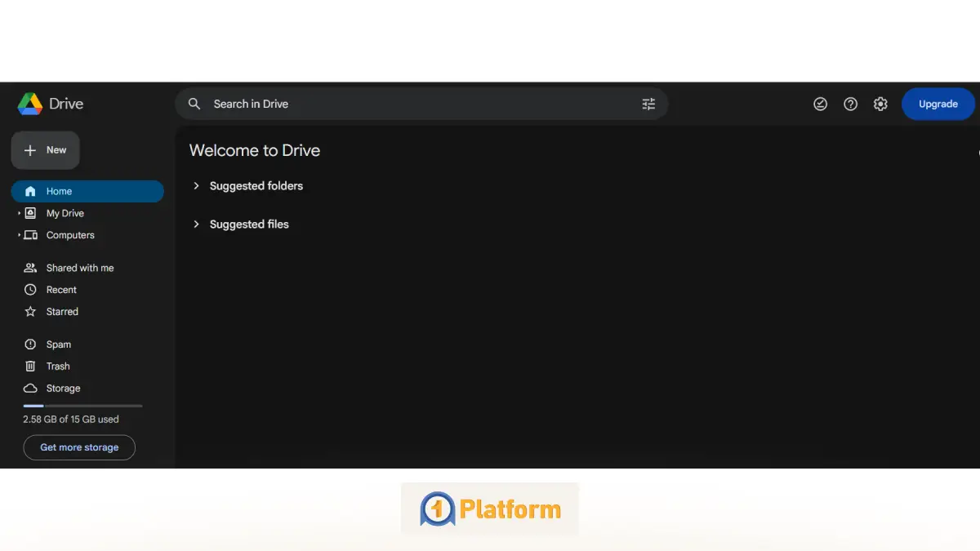Image resolution: width=980 pixels, height=551 pixels.
Task: View Starred items
Action: [x=62, y=312]
